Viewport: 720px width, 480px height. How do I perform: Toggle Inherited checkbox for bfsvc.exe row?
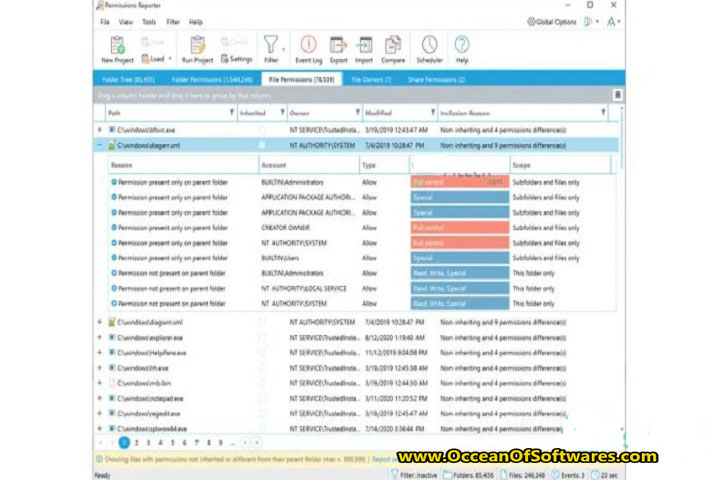pos(262,130)
